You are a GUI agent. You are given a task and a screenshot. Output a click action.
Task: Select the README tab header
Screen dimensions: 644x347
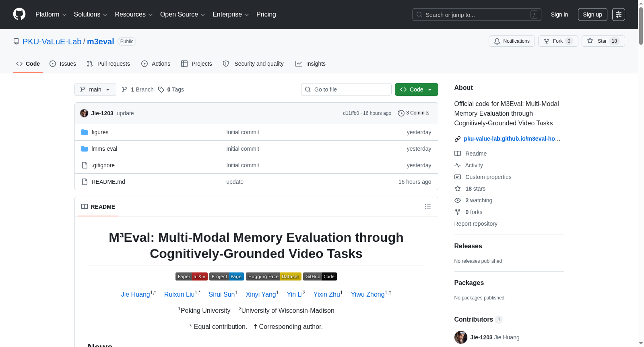pyautogui.click(x=98, y=207)
